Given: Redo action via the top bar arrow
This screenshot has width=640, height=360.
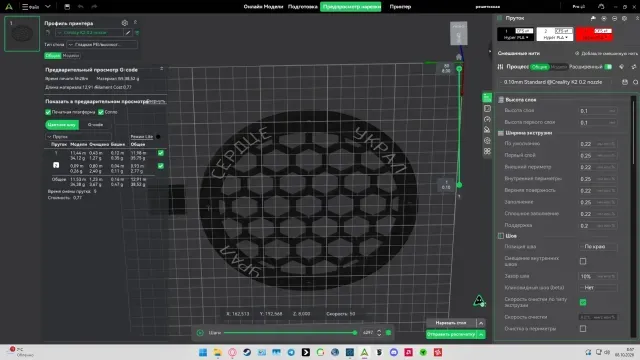Looking at the screenshot, I should click(x=94, y=7).
